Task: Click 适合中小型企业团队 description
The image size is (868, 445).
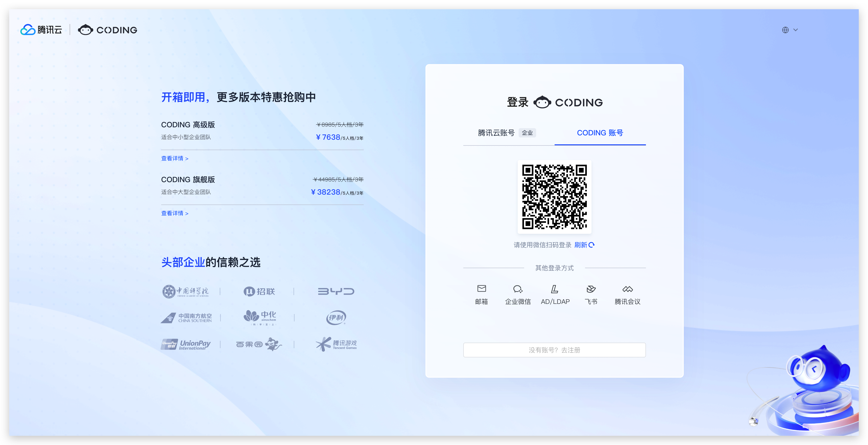Action: [x=186, y=137]
